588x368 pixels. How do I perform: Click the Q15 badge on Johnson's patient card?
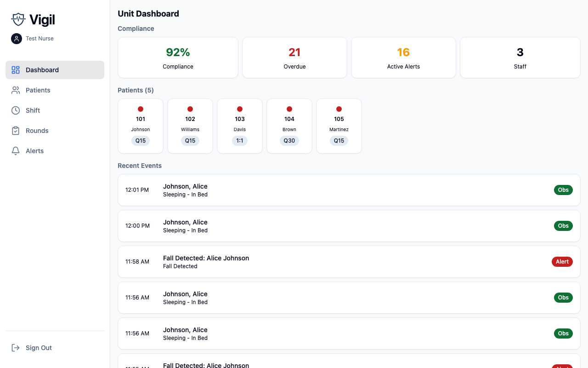point(141,141)
